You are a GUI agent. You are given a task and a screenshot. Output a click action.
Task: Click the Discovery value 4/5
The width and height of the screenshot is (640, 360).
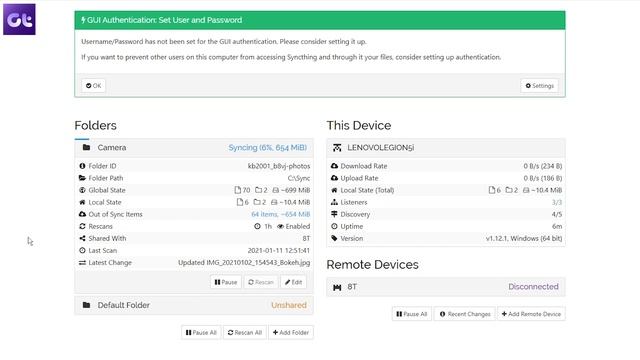557,214
